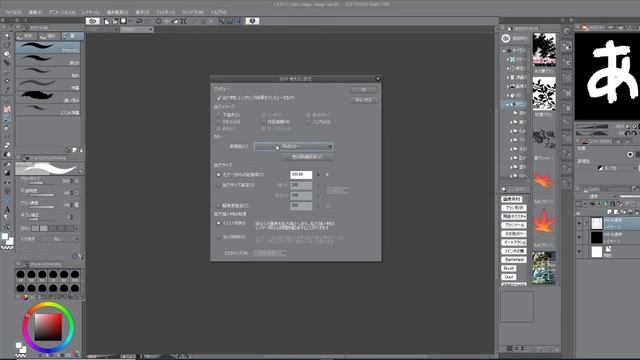Click the CLIP STUDIO Assets icon in command bar

pyautogui.click(x=252, y=21)
